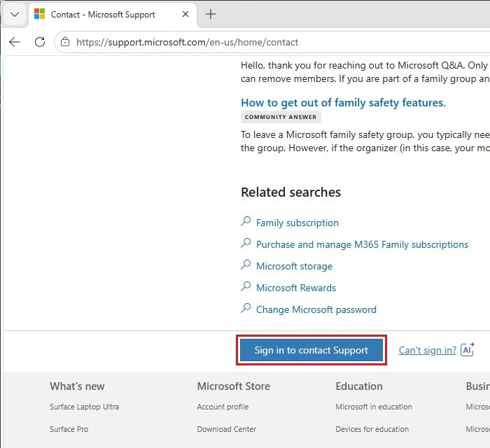This screenshot has width=490, height=448.
Task: Select the Related searches heading
Action: [x=290, y=192]
